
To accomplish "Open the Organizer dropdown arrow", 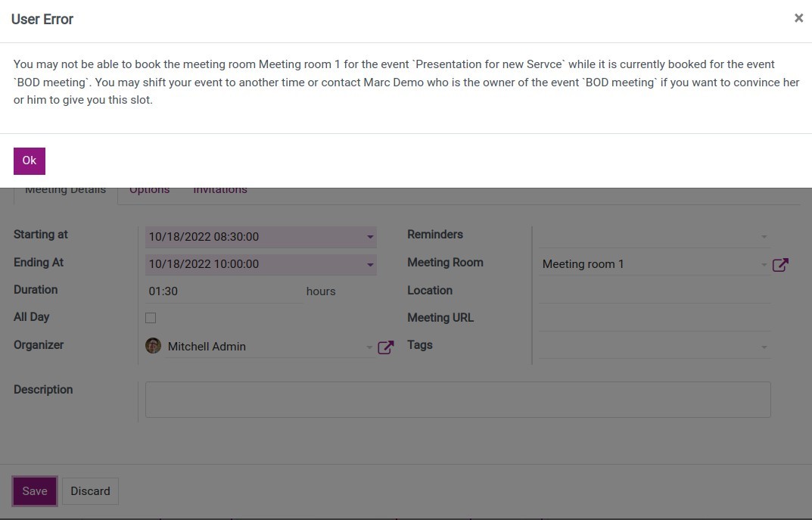I will click(x=369, y=347).
